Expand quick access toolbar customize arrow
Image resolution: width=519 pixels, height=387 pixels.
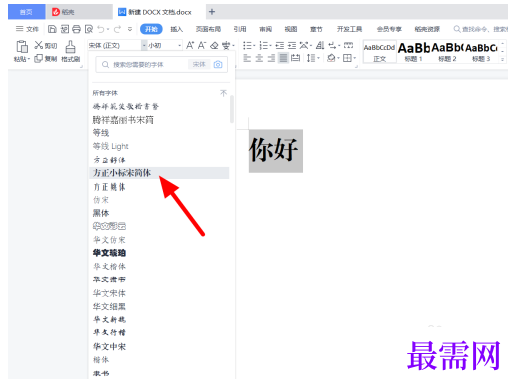click(x=130, y=29)
